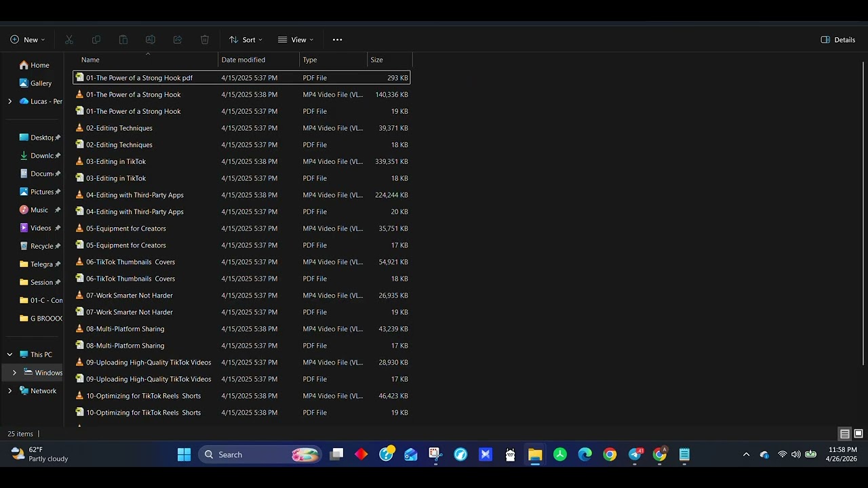This screenshot has height=488, width=868.
Task: Open the Lucas OneDrive folder in sidebar
Action: pos(41,102)
